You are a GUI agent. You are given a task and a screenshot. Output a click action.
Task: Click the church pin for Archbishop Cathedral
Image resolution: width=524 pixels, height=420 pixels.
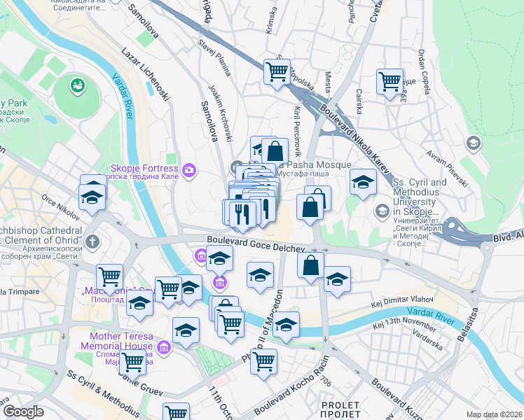coord(92,241)
